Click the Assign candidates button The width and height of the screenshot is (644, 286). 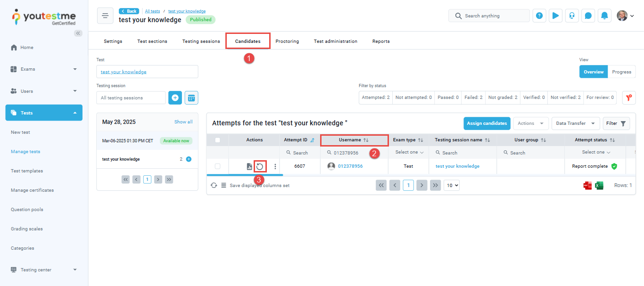[487, 123]
